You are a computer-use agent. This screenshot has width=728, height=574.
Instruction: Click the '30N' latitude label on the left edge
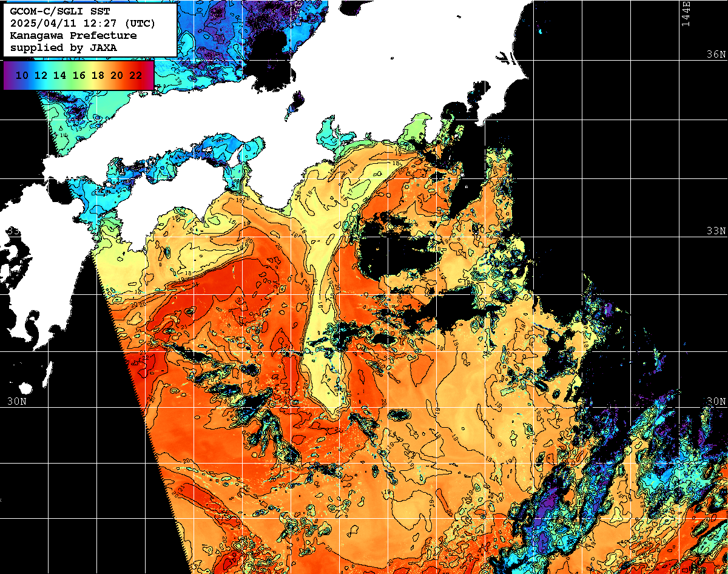17,401
